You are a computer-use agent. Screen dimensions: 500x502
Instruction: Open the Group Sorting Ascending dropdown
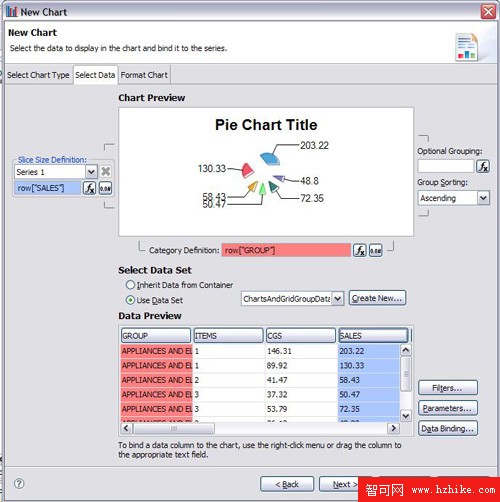pyautogui.click(x=483, y=198)
